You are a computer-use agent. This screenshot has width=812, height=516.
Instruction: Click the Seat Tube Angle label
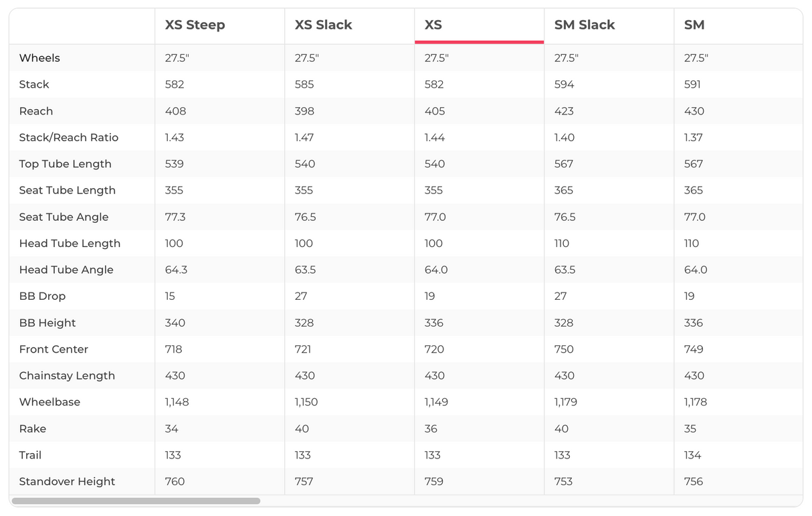64,217
